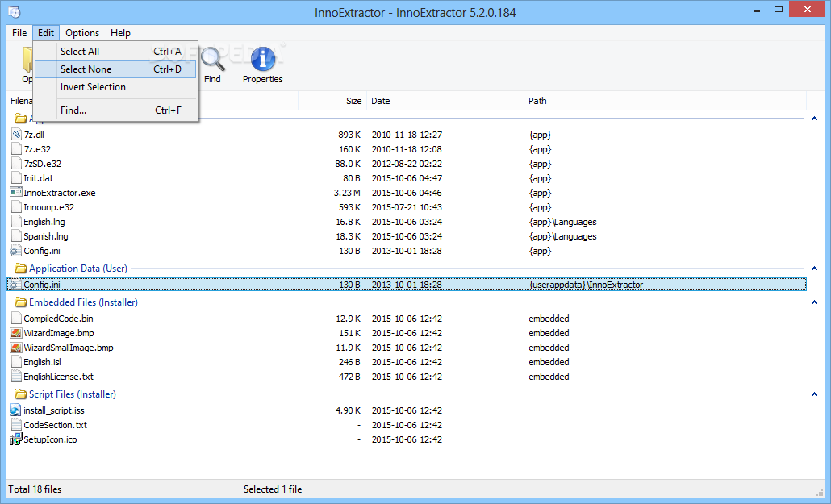Click the Total 18 files status text
The image size is (831, 504).
click(35, 489)
